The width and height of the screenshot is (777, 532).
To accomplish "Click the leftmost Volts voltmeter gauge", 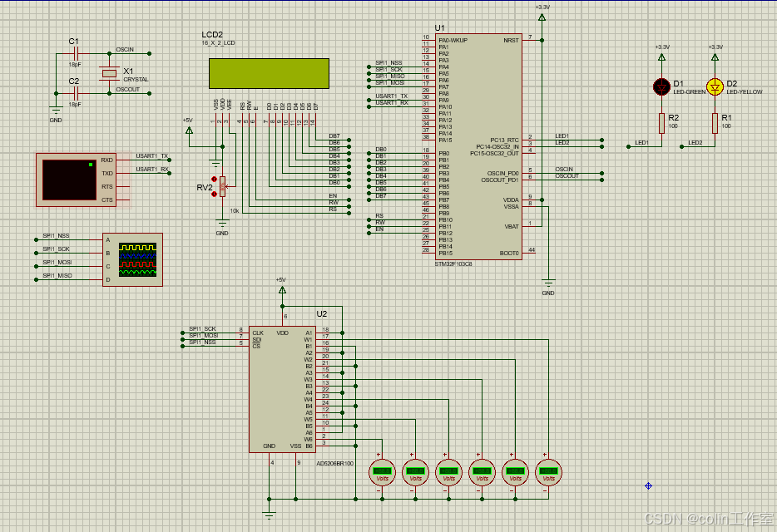I will [381, 471].
